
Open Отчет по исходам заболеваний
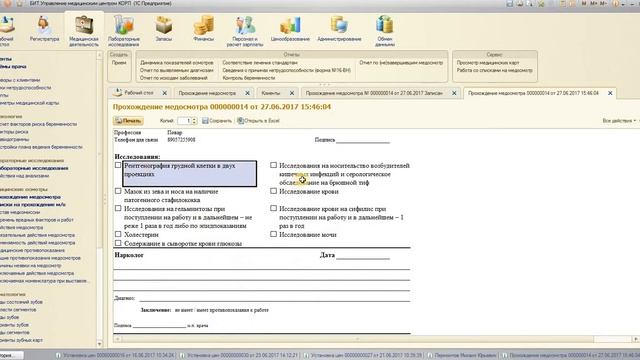pos(174,78)
